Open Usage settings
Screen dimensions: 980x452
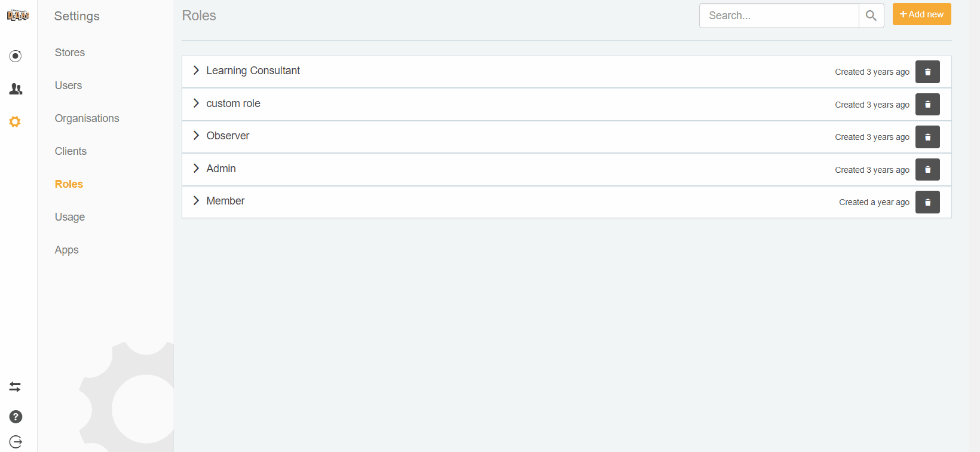tap(70, 217)
